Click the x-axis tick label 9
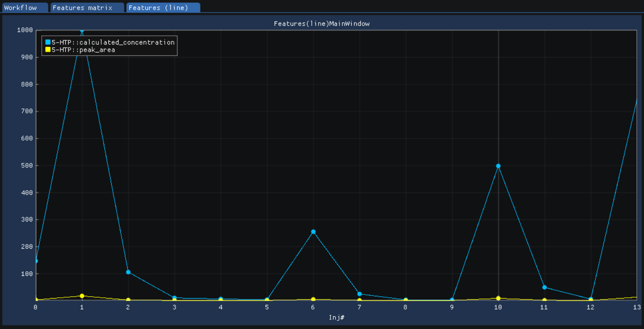The height and width of the screenshot is (329, 644). pos(452,307)
